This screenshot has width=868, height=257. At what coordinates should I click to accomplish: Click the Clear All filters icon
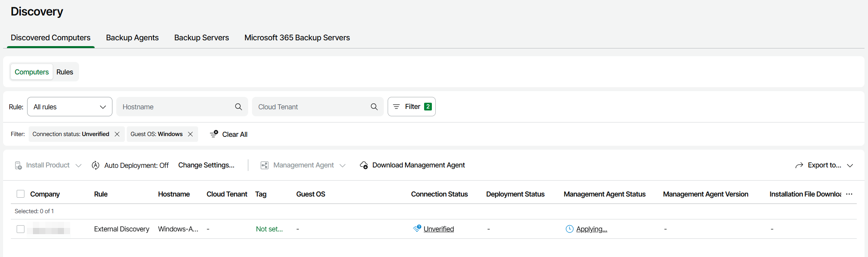[x=214, y=134]
